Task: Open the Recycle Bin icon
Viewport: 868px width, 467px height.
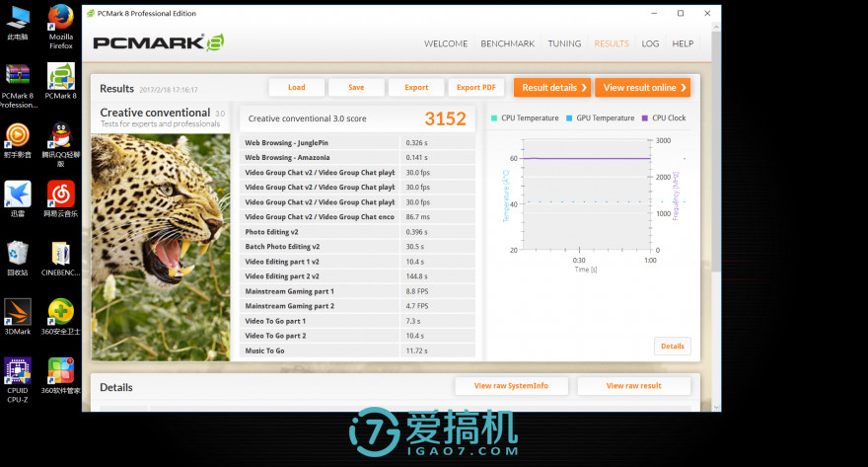Action: coord(18,258)
